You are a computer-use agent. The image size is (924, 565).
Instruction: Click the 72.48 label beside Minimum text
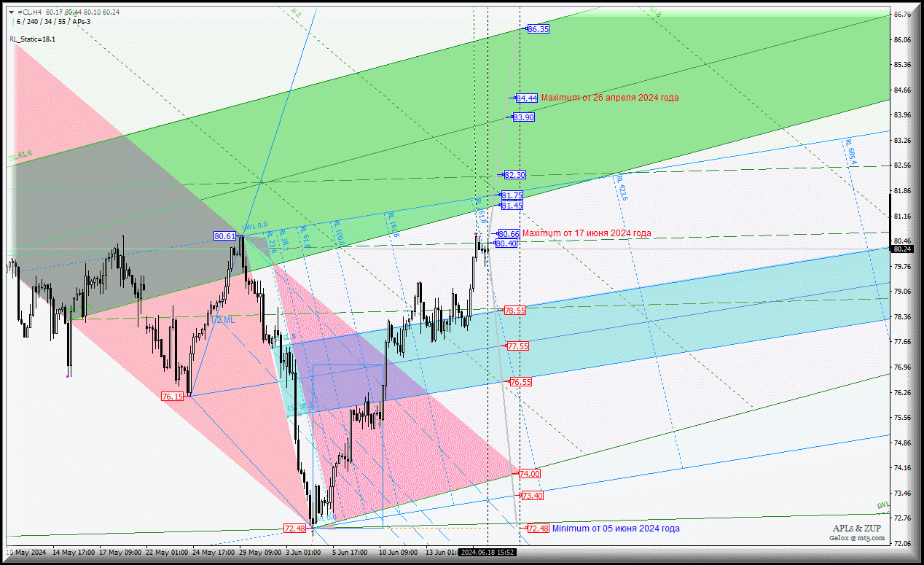[538, 529]
